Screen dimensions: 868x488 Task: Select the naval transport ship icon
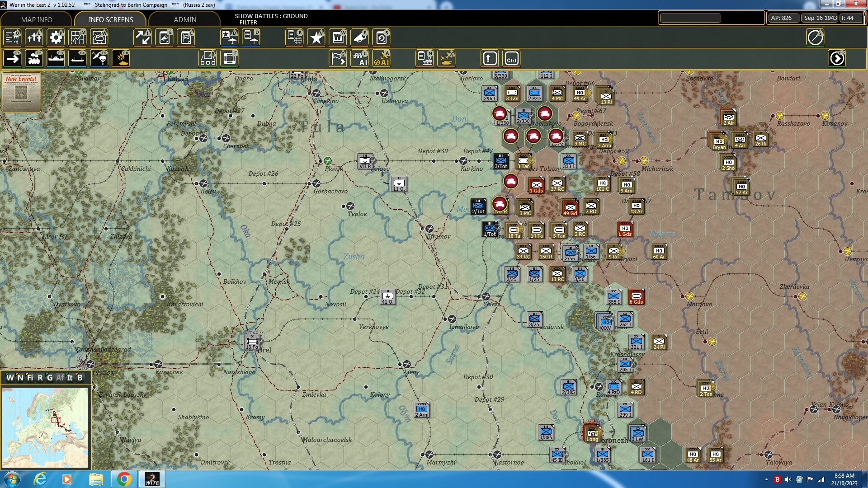tap(56, 58)
